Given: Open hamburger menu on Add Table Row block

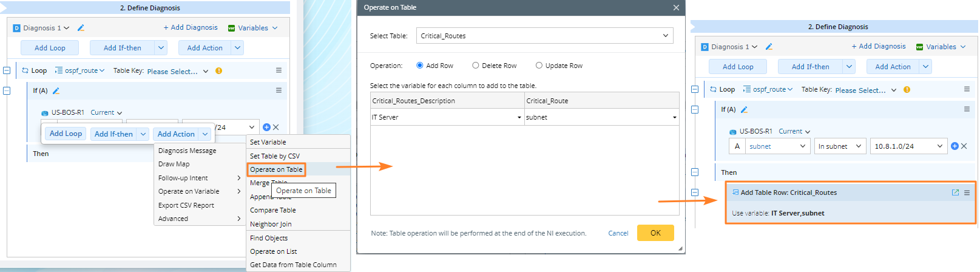Looking at the screenshot, I should pos(967,192).
